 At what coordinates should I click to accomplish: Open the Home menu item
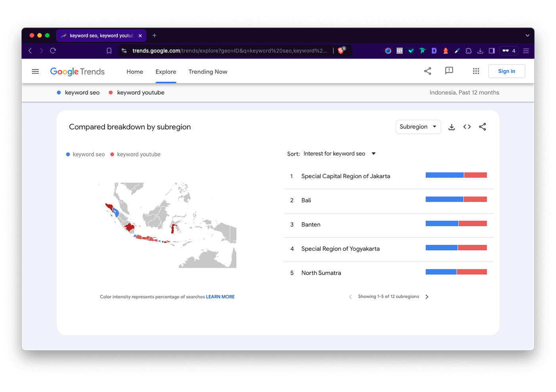[x=135, y=72]
